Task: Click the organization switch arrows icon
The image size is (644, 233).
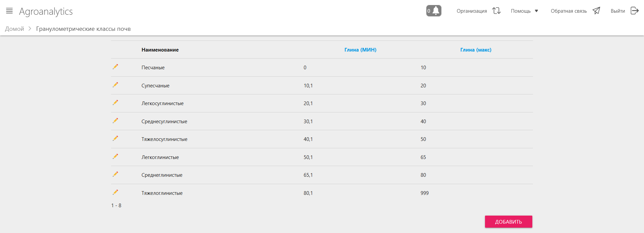Action: point(496,11)
